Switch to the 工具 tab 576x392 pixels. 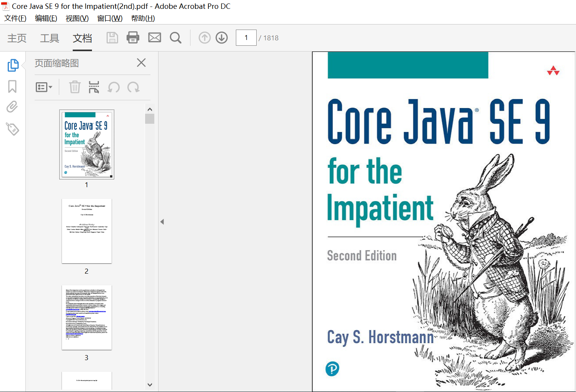point(50,38)
